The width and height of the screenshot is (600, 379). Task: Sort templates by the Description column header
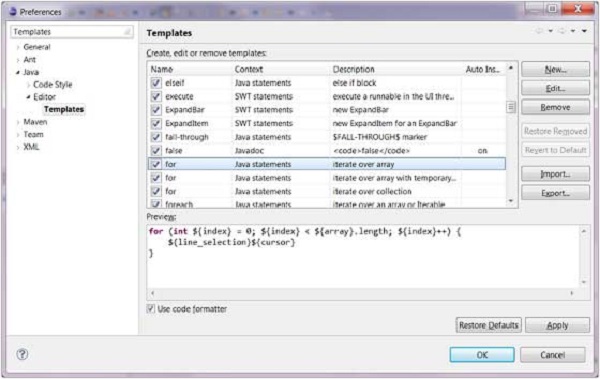395,69
